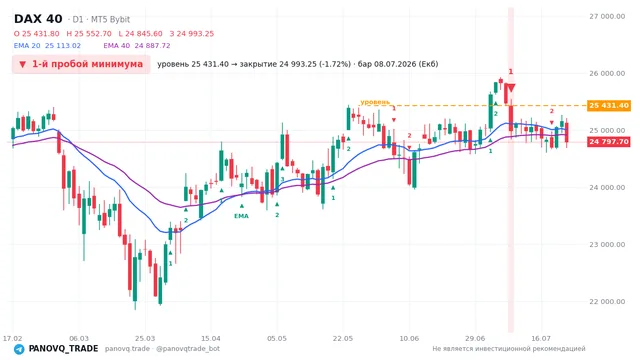Click the 'EMA 40 24 887.72' legend entry
The height and width of the screenshot is (360, 640).
(137, 46)
